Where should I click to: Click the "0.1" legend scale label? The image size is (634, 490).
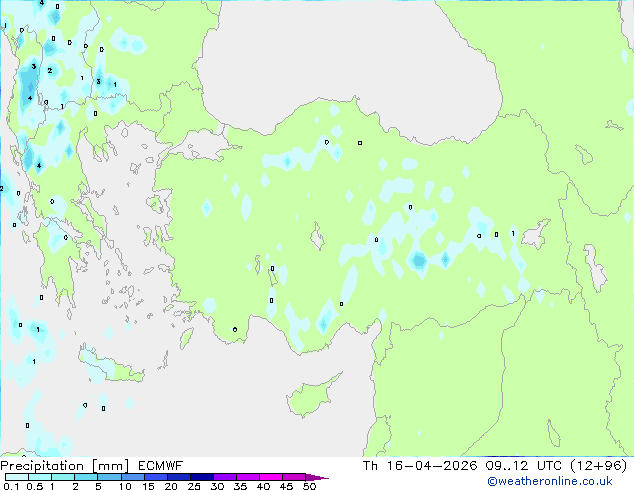click(11, 486)
